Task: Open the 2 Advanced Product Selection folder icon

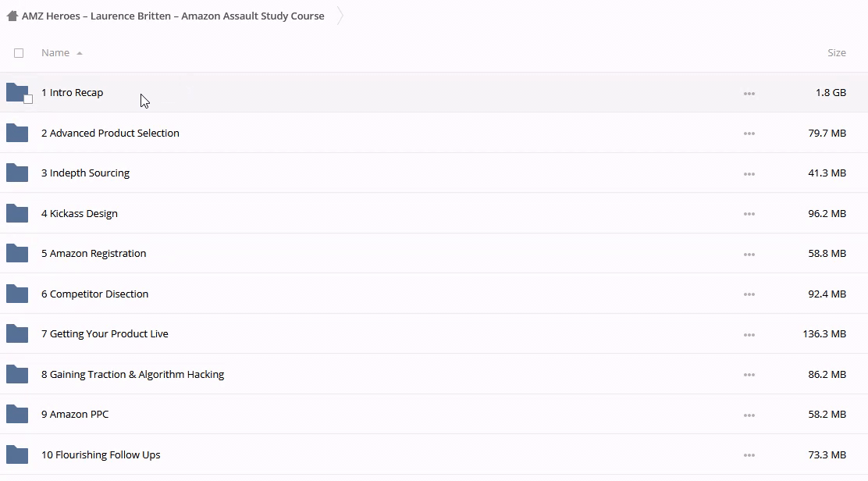Action: click(17, 134)
